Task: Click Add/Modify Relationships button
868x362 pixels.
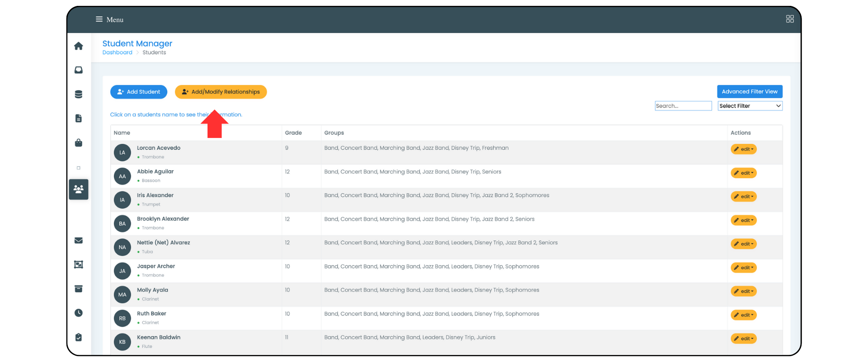Action: click(221, 92)
